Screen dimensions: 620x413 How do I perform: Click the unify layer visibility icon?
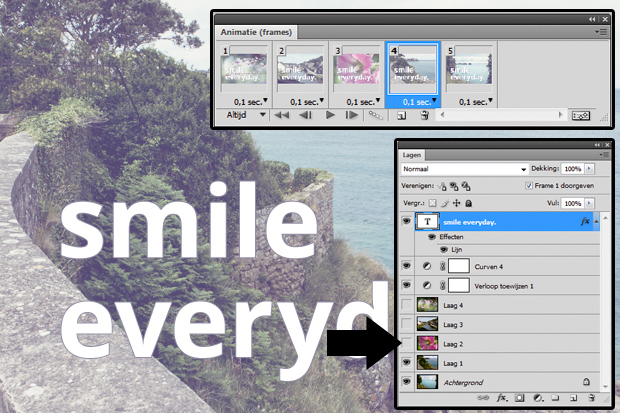(454, 186)
